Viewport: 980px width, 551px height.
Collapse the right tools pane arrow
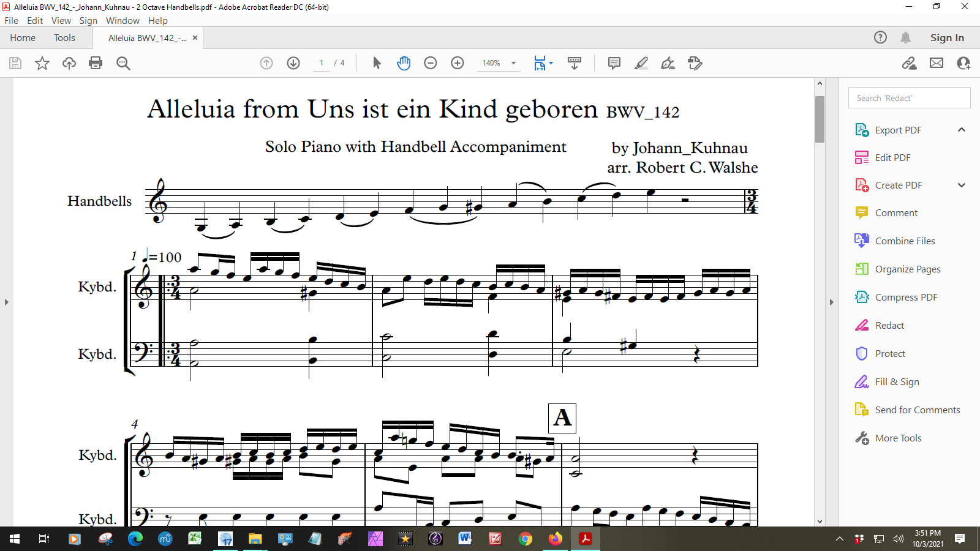(832, 302)
